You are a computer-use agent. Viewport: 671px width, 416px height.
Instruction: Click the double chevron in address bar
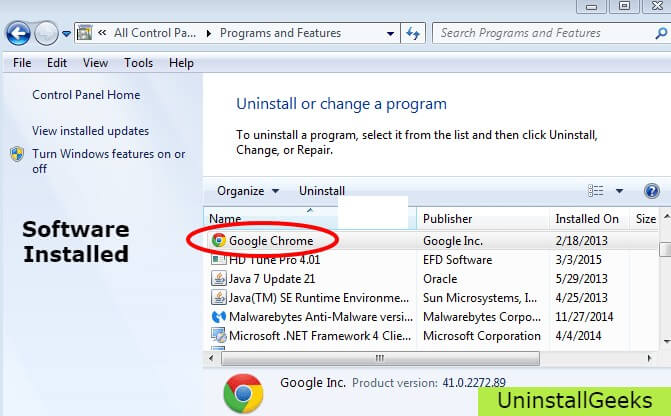tap(102, 33)
